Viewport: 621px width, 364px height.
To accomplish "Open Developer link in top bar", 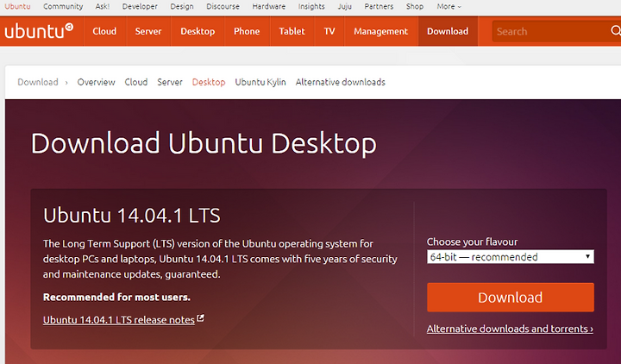I will (x=140, y=6).
